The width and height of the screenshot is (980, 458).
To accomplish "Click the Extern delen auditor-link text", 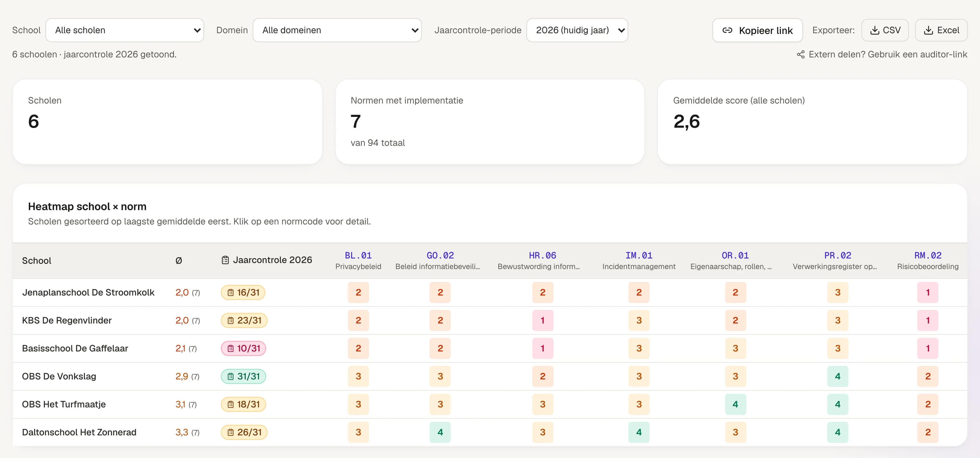I will tap(888, 54).
